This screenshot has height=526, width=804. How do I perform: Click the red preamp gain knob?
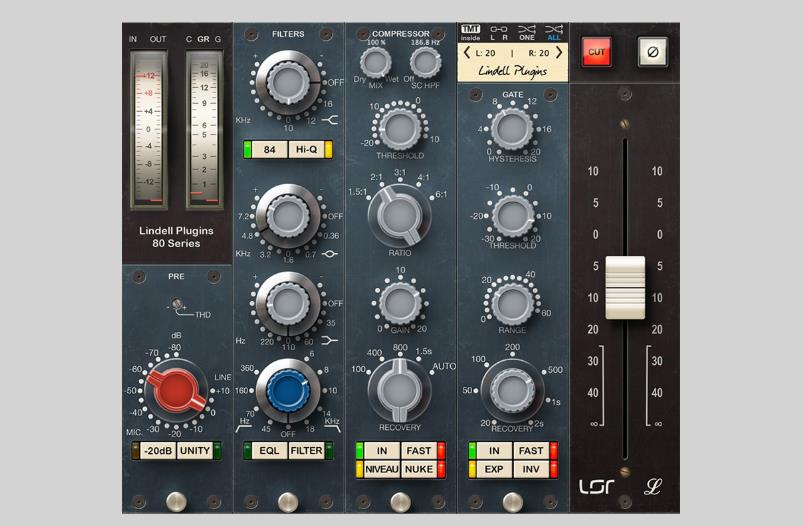[x=176, y=391]
